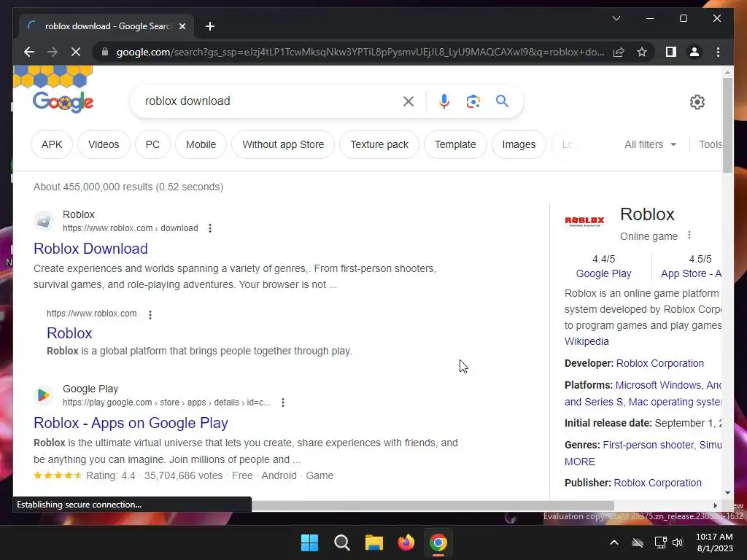Click the vertical page scrollbar thumb
This screenshot has width=747, height=560.
(727, 125)
